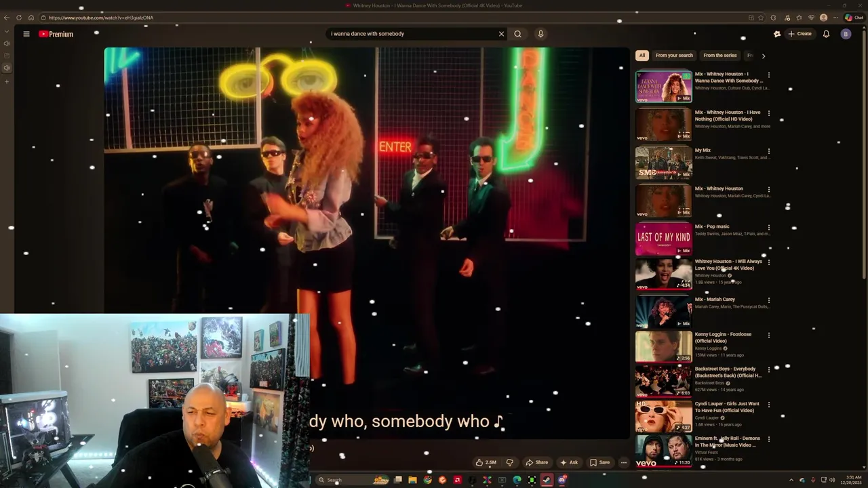Click the Create button
This screenshot has width=868, height=488.
click(x=800, y=34)
